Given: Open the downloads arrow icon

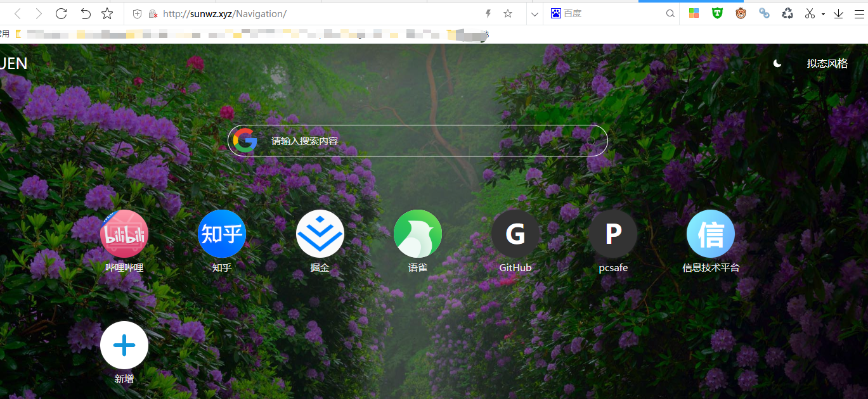Looking at the screenshot, I should (x=838, y=13).
